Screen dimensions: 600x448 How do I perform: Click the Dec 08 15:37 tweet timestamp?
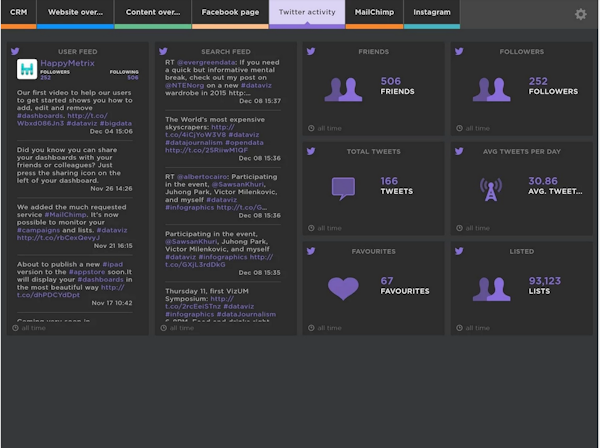click(260, 101)
